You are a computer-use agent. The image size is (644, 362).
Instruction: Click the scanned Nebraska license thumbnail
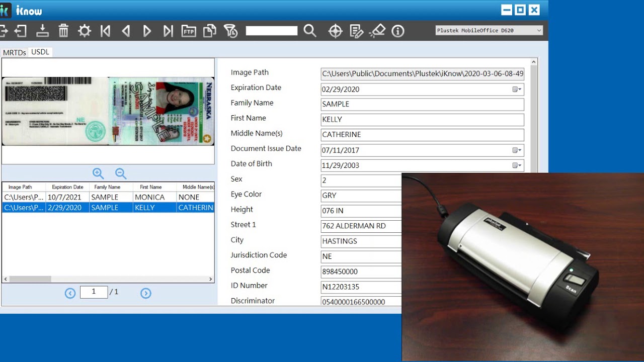(x=108, y=111)
